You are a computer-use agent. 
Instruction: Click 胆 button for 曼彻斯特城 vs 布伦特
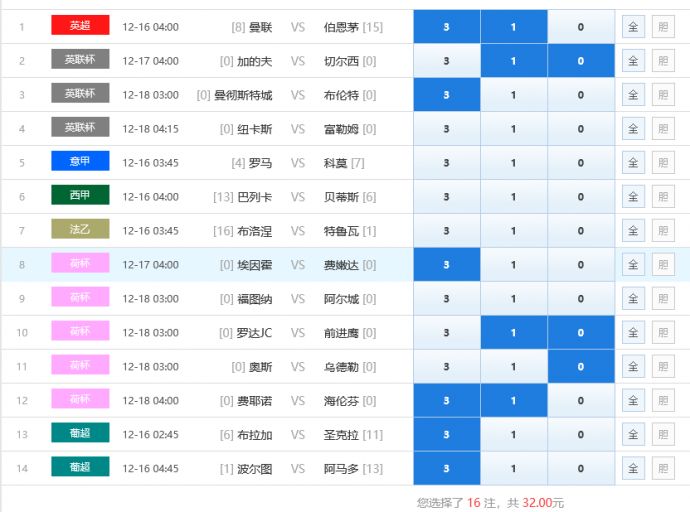coord(661,95)
